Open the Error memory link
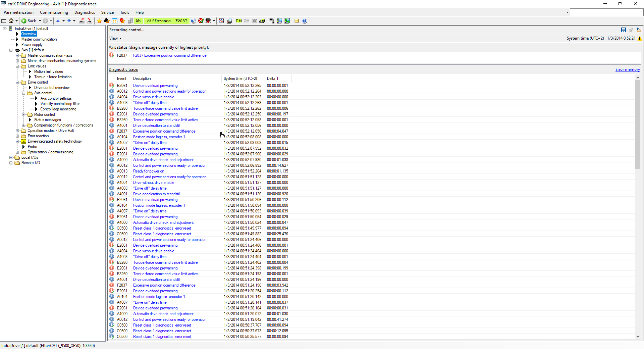Image resolution: width=644 pixels, height=349 pixels. (x=627, y=69)
